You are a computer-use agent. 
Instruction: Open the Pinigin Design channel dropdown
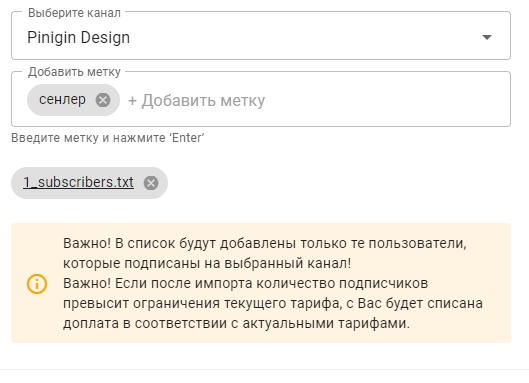261,36
